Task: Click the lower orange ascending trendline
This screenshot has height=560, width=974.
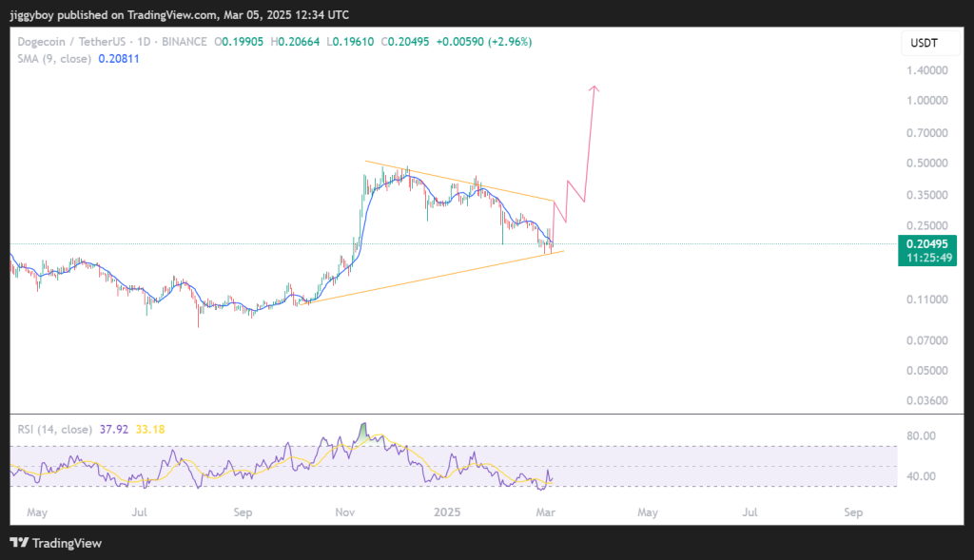Action: coord(428,278)
